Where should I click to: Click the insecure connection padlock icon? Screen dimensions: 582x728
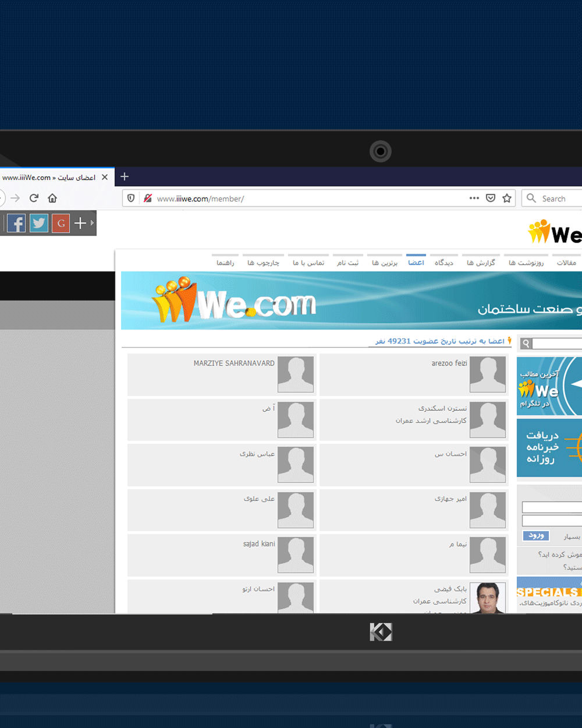[148, 198]
